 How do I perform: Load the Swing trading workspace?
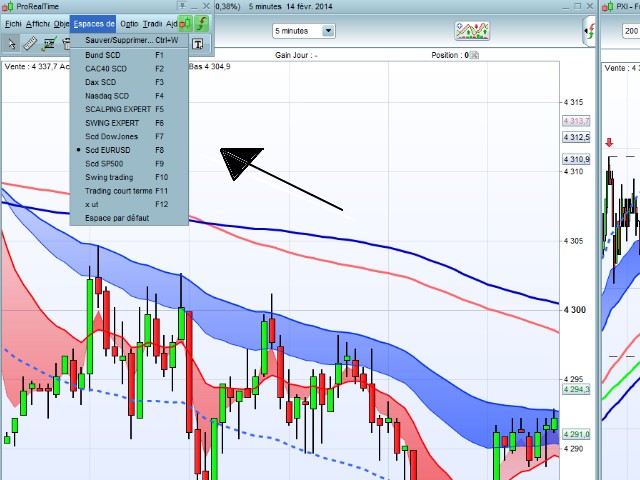(x=129, y=177)
